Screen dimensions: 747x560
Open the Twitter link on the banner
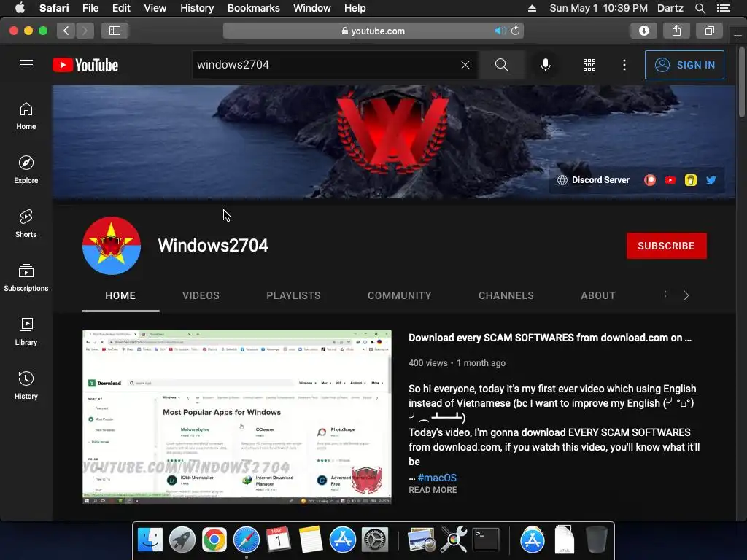[x=711, y=180]
